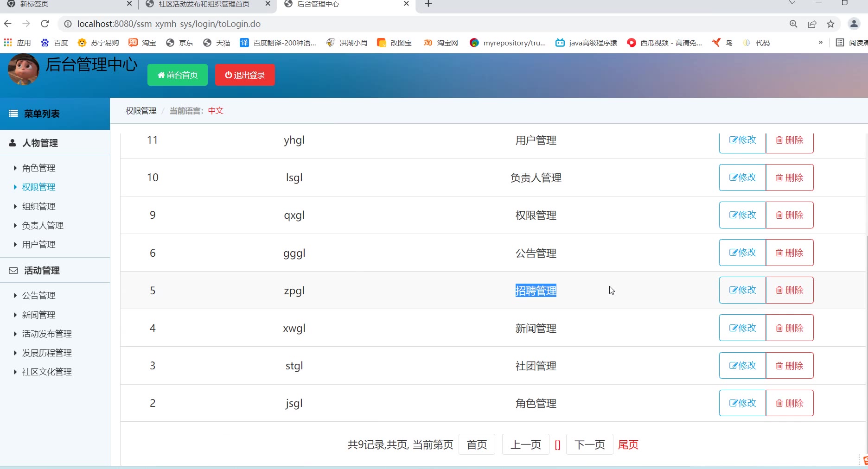This screenshot has width=868, height=469.
Task: Open 负责人管理 in the sidebar
Action: pyautogui.click(x=43, y=226)
